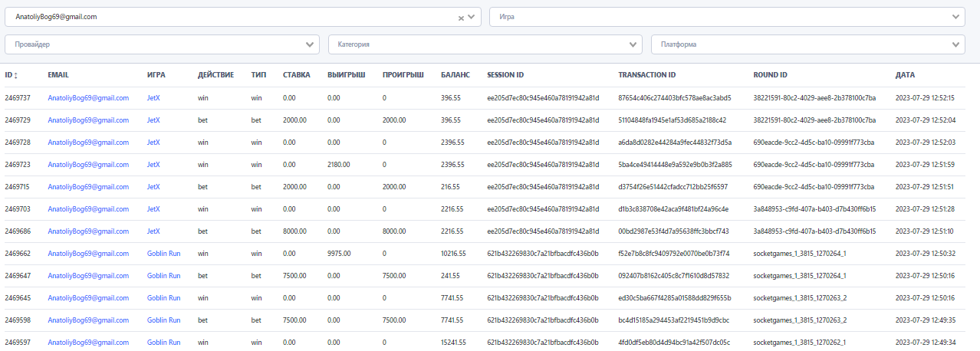Open Goblin Run link in row 2469662
The image size is (980, 351).
pos(164,254)
